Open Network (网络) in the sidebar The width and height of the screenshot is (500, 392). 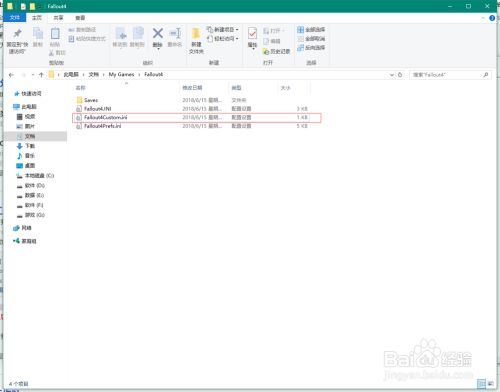pos(22,228)
